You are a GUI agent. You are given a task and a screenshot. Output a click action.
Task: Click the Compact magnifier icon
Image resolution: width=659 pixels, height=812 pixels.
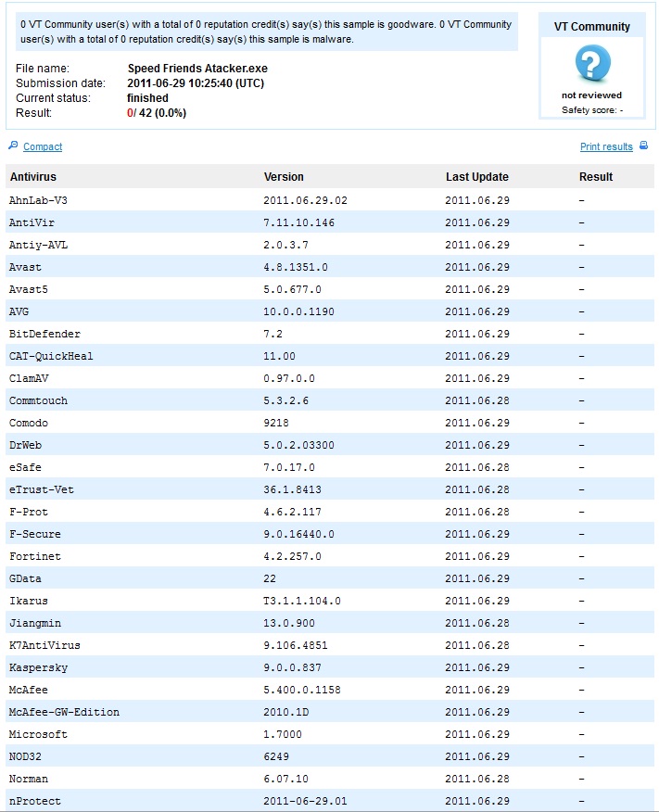click(14, 146)
